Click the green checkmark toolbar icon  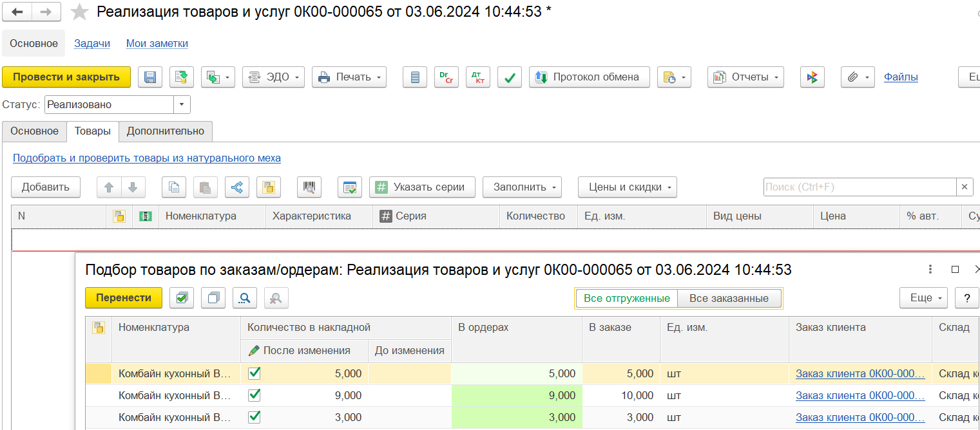tap(510, 77)
